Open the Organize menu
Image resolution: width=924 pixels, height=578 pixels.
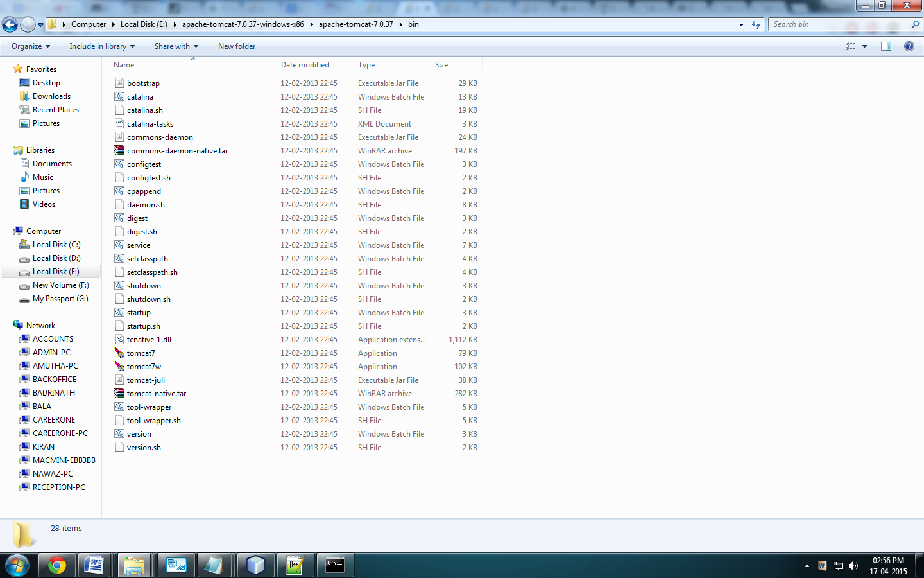tap(30, 46)
